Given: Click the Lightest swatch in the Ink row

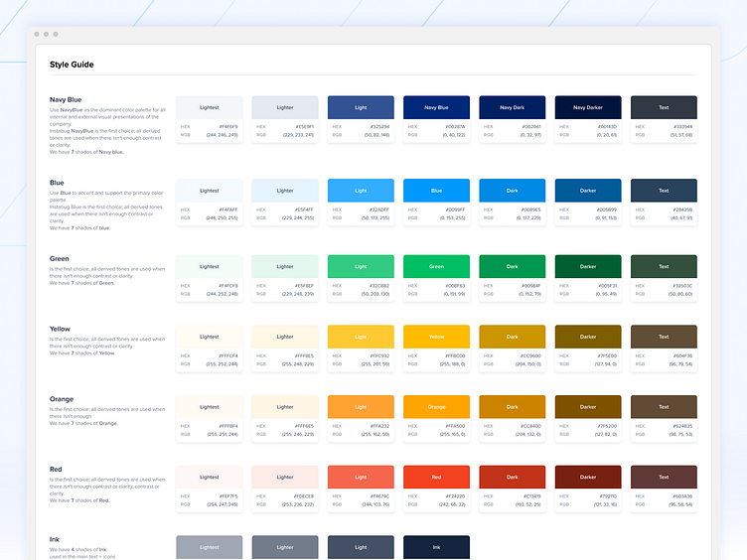Looking at the screenshot, I should 210,547.
